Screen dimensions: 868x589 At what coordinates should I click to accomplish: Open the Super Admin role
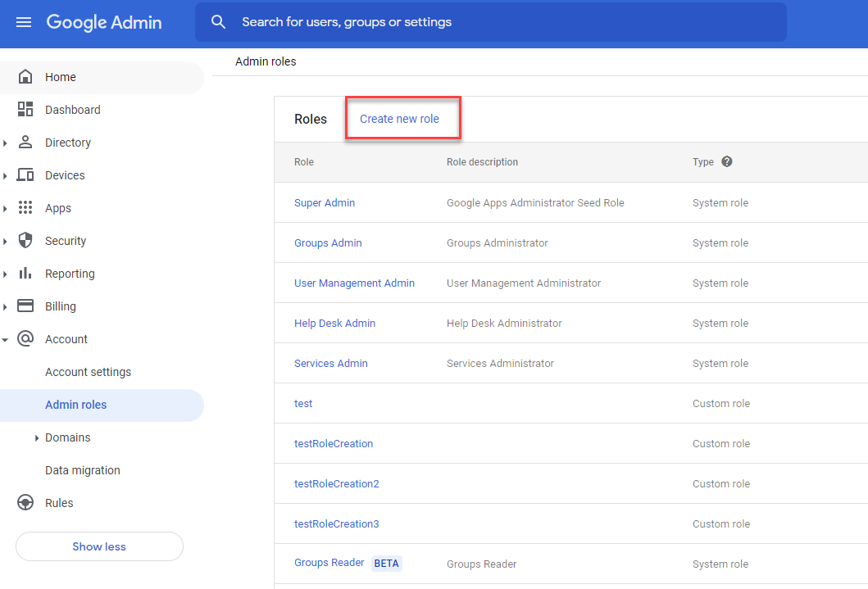325,202
